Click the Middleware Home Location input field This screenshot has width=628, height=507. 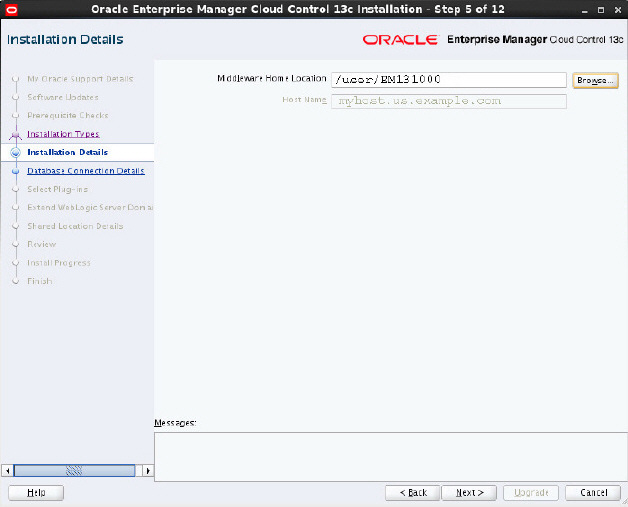click(449, 80)
